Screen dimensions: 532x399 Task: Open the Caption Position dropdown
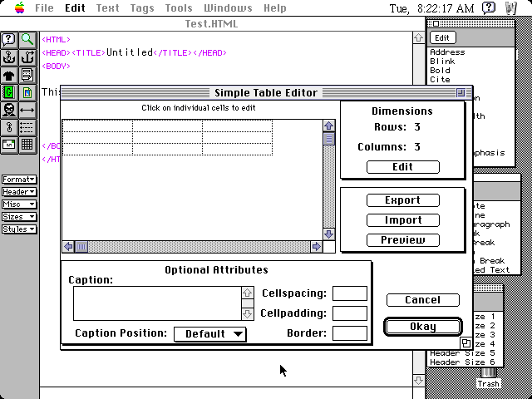pos(209,334)
